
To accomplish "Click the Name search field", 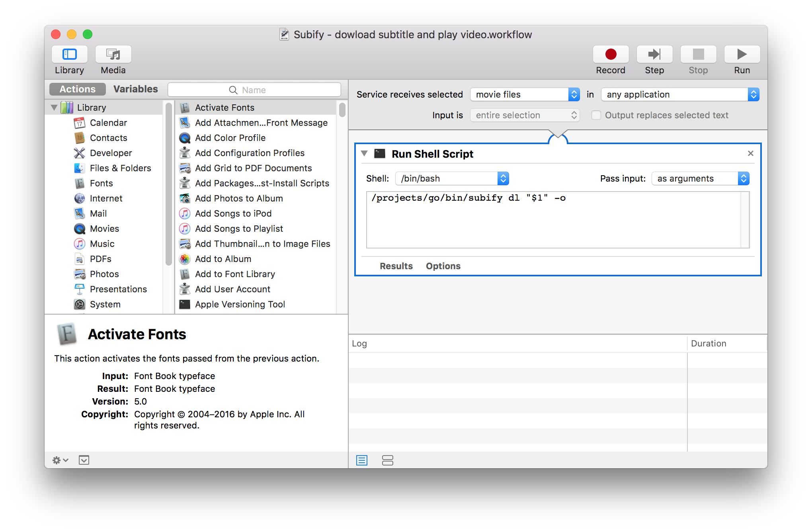I will 254,90.
